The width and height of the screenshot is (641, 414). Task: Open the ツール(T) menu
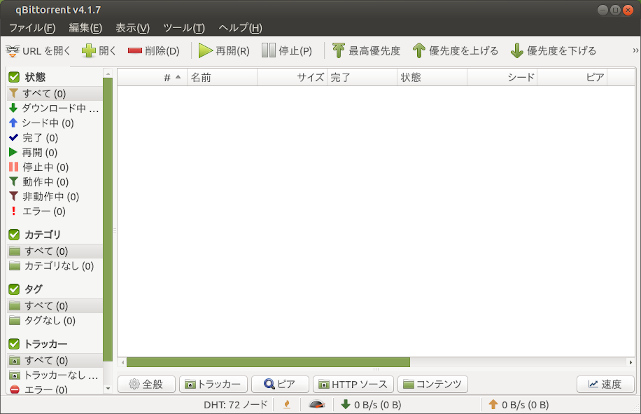click(x=183, y=28)
